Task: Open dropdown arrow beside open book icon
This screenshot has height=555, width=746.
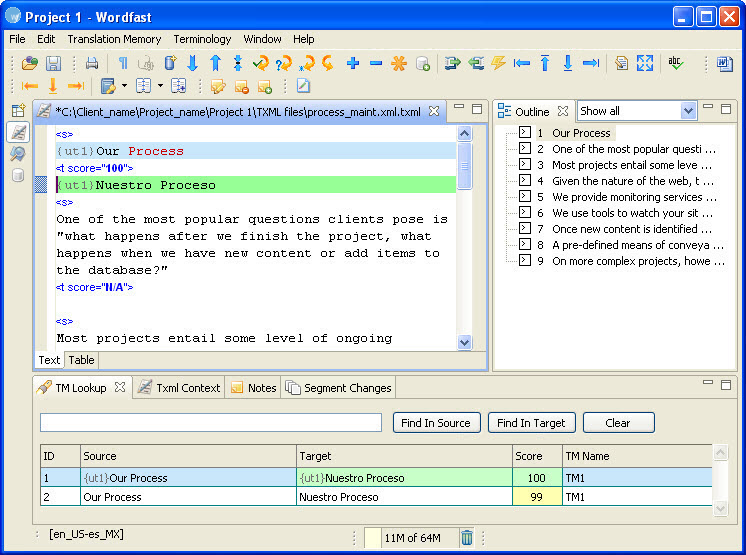Action: pyautogui.click(x=160, y=86)
